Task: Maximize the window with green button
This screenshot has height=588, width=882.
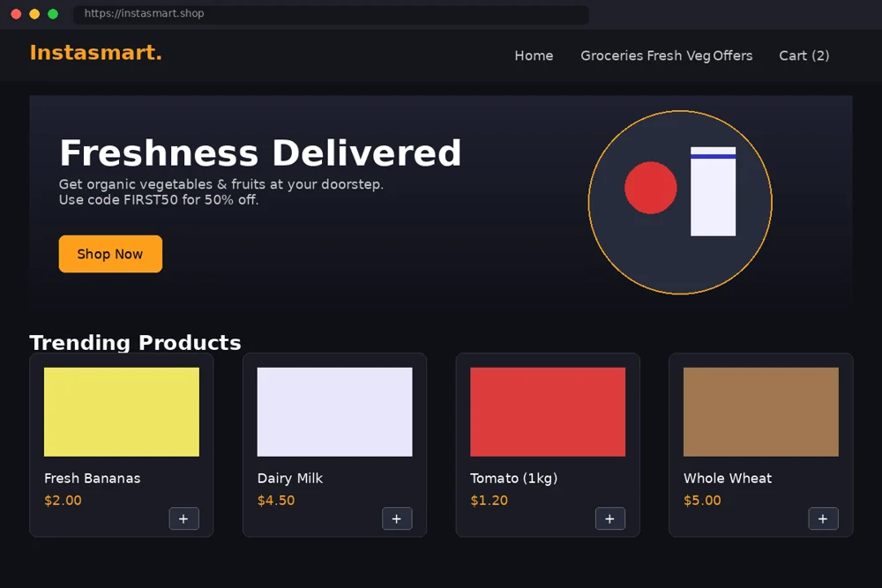Action: 53,14
